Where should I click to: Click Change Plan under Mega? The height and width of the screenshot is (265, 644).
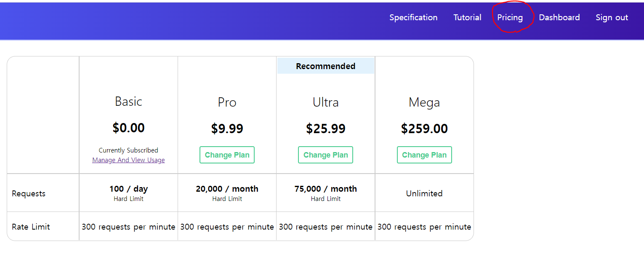[x=424, y=155]
